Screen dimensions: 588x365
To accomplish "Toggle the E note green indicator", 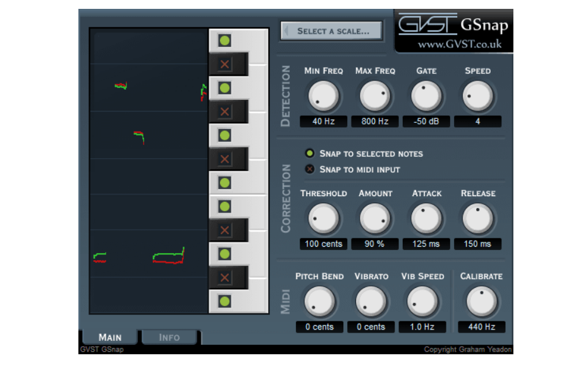I will pyautogui.click(x=224, y=206).
